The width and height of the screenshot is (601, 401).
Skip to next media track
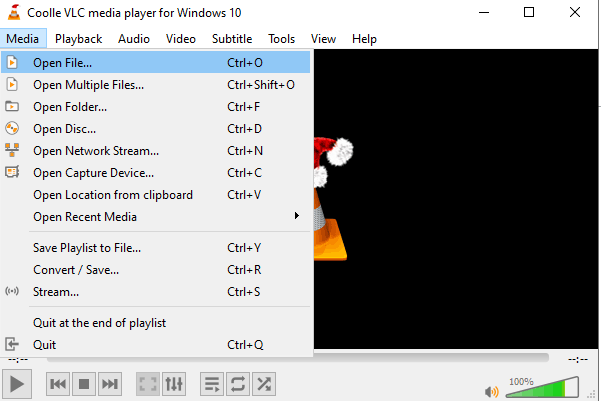click(x=110, y=384)
